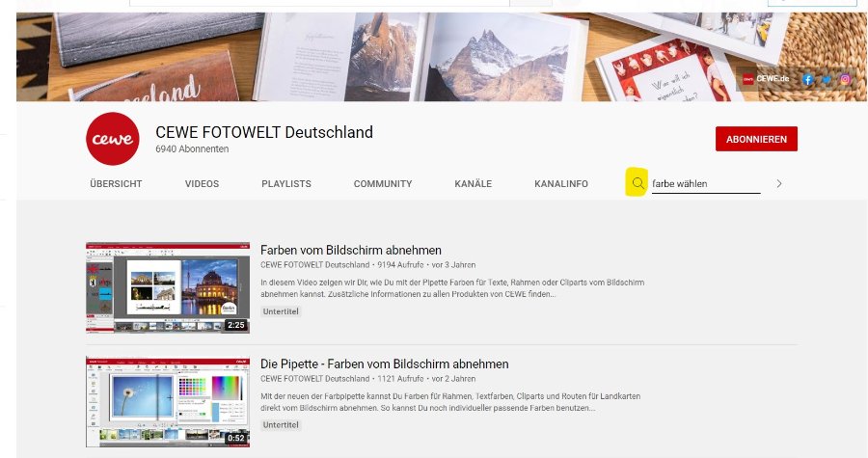
Task: Click the 'vor 2 Jahren' upload date
Action: [453, 379]
